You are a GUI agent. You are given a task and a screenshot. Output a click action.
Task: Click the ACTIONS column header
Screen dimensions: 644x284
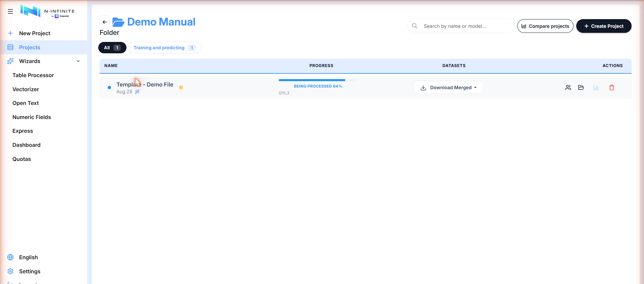click(612, 66)
